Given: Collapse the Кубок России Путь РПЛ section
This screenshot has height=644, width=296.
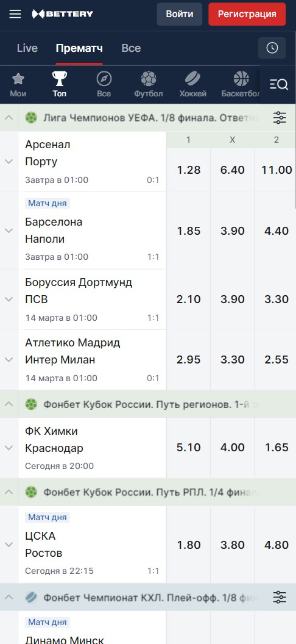Looking at the screenshot, I should [x=9, y=492].
